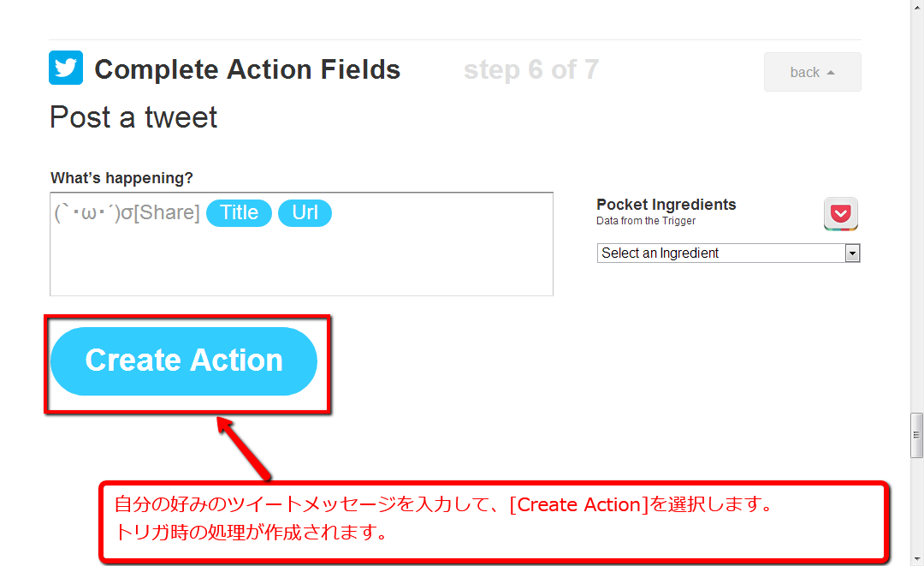Click the What's happening? field label
924x566 pixels.
pyautogui.click(x=121, y=178)
